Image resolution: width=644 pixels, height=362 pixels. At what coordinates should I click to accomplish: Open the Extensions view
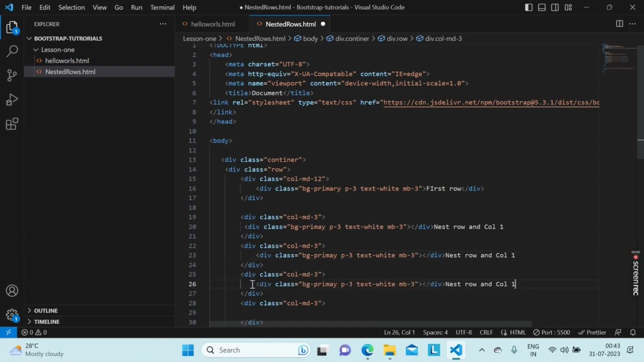(12, 124)
